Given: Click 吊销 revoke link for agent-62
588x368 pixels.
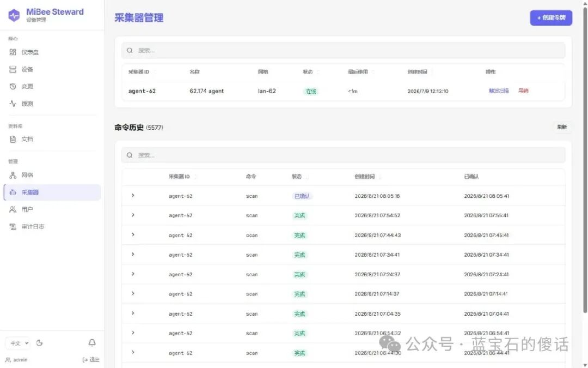Looking at the screenshot, I should [523, 91].
